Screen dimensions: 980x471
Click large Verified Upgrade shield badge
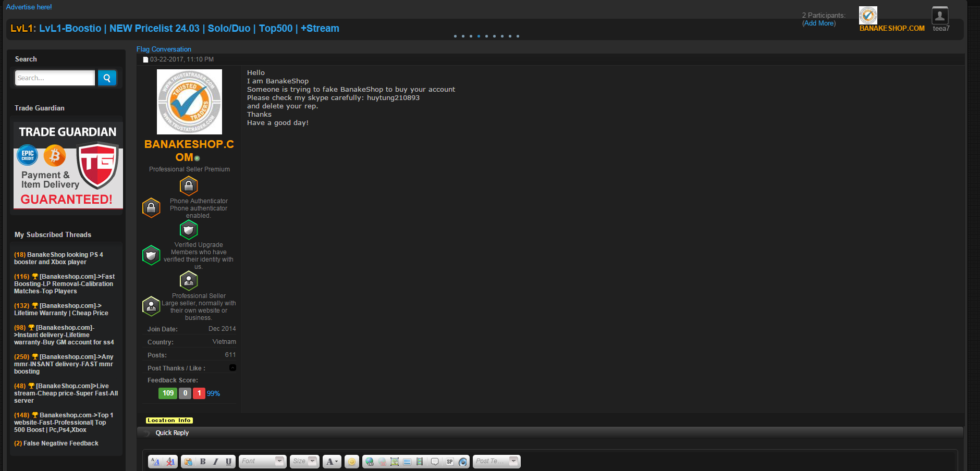189,230
